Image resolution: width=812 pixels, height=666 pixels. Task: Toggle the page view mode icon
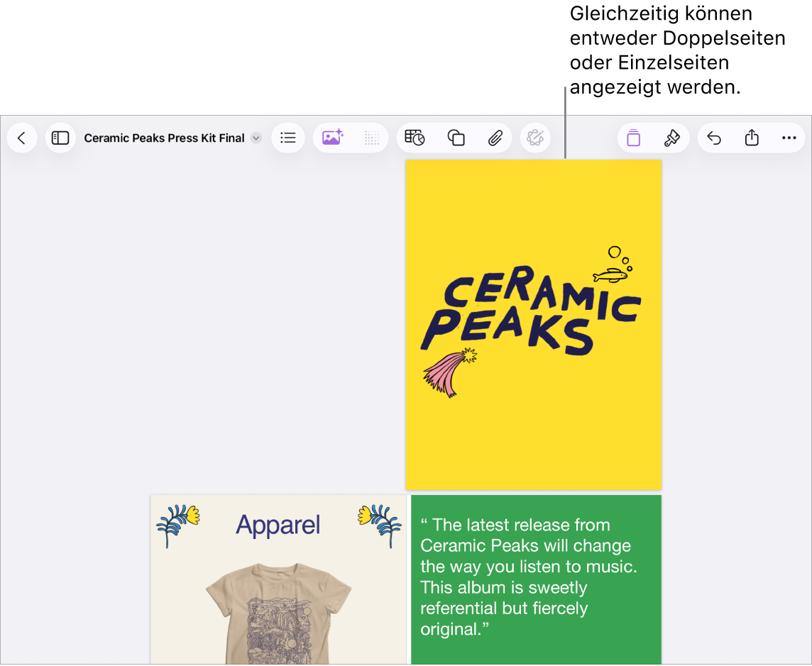pos(633,138)
